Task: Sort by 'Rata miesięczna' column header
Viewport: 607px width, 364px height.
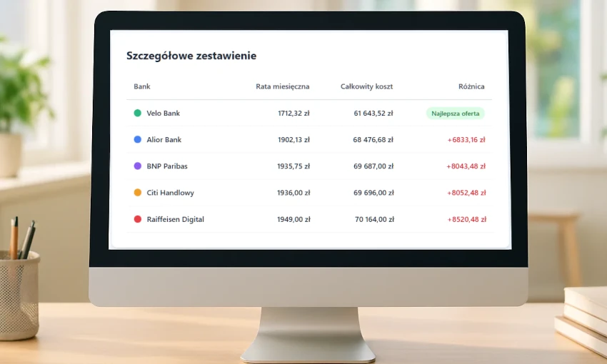Action: tap(282, 86)
